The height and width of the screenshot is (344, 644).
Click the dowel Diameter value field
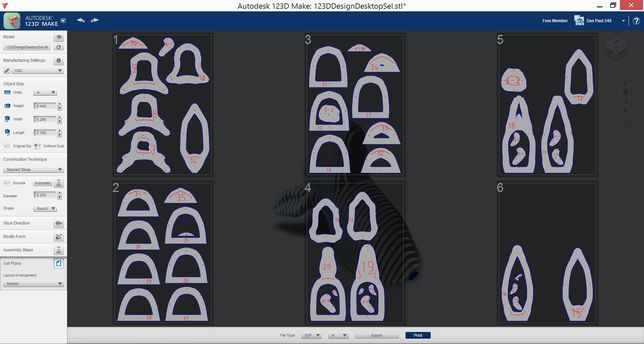pos(45,195)
